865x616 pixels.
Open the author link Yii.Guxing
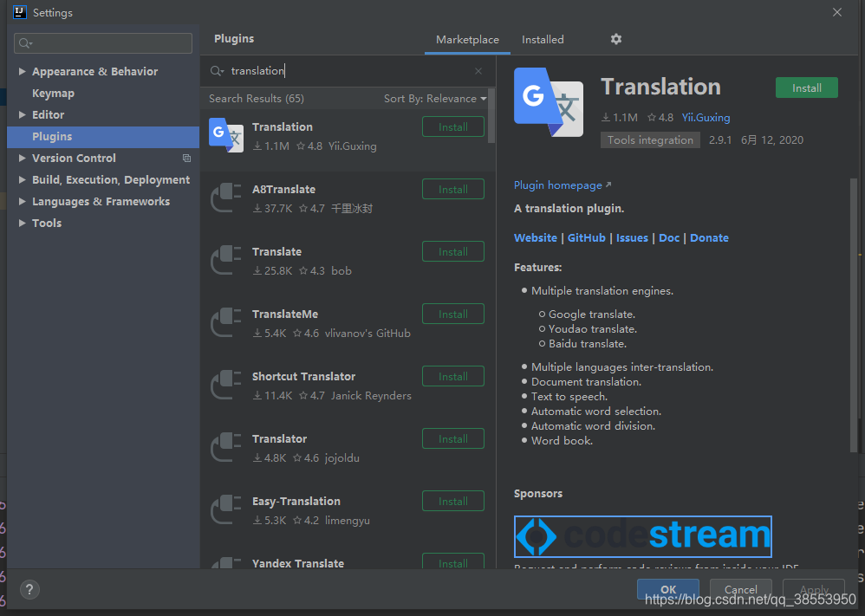706,118
